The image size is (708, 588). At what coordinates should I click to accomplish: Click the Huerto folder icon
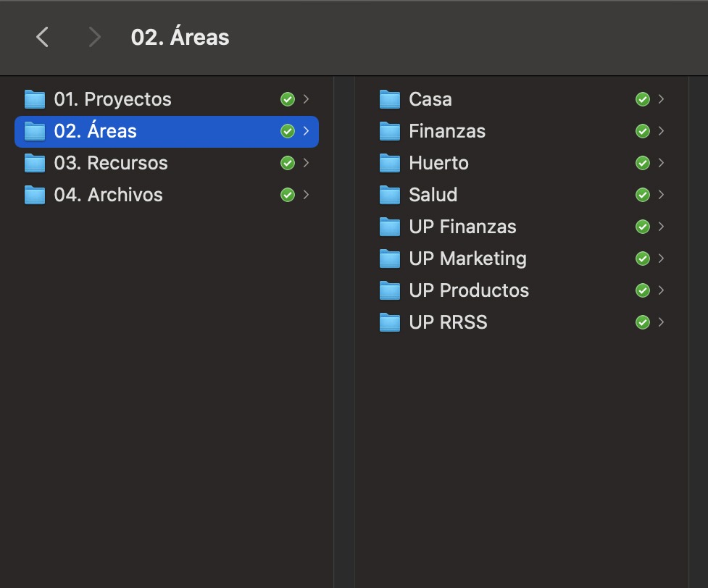(x=390, y=163)
